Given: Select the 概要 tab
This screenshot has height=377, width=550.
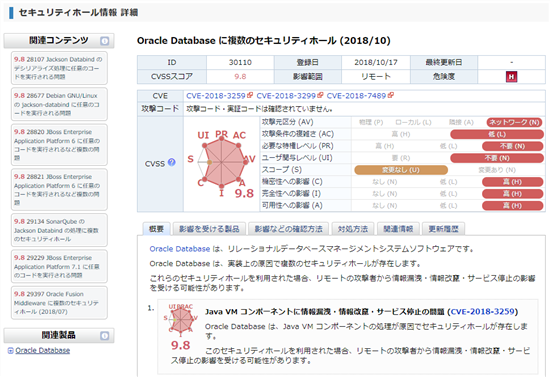Looking at the screenshot, I should click(x=156, y=229).
